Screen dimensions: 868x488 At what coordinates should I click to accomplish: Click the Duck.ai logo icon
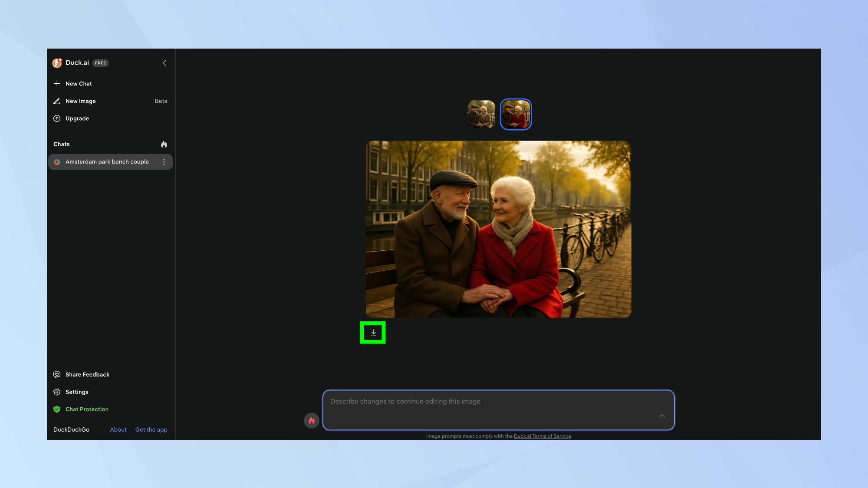[x=57, y=63]
